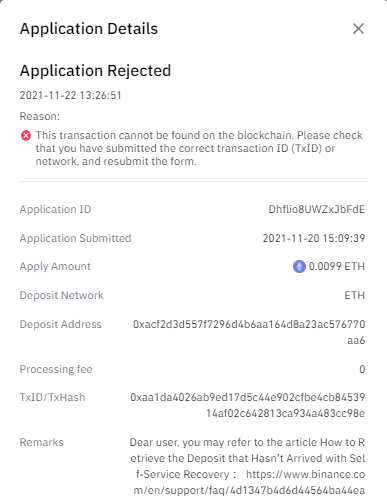Click the TxID/TxHash label

pyautogui.click(x=52, y=397)
